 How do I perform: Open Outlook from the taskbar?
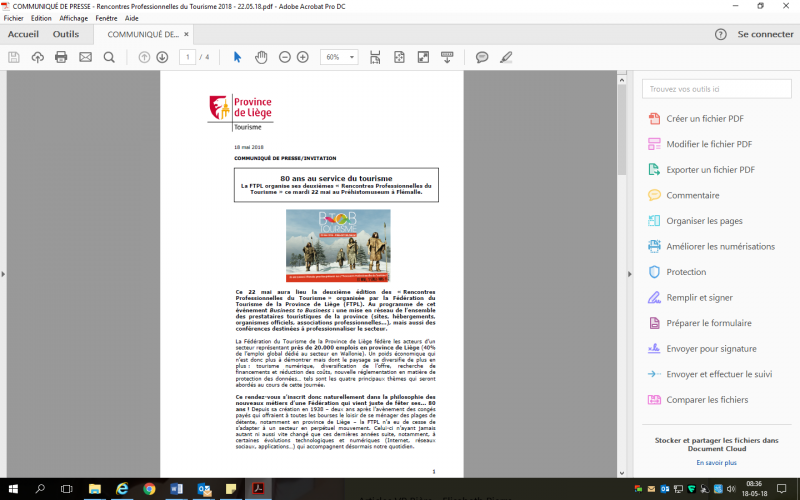[x=204, y=489]
